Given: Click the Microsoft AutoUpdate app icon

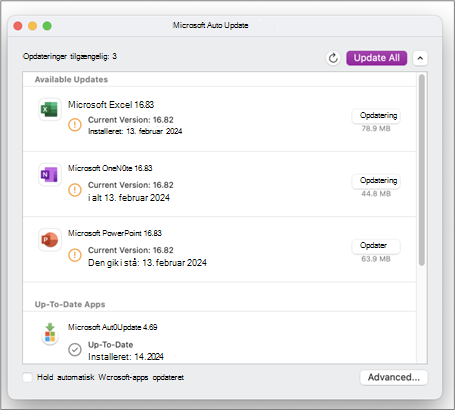Looking at the screenshot, I should [50, 334].
